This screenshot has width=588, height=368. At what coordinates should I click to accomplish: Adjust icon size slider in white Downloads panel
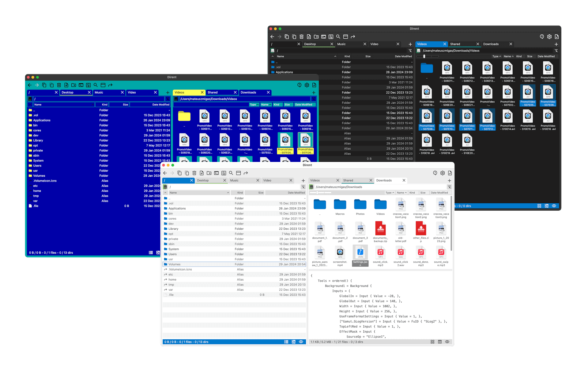320,193
